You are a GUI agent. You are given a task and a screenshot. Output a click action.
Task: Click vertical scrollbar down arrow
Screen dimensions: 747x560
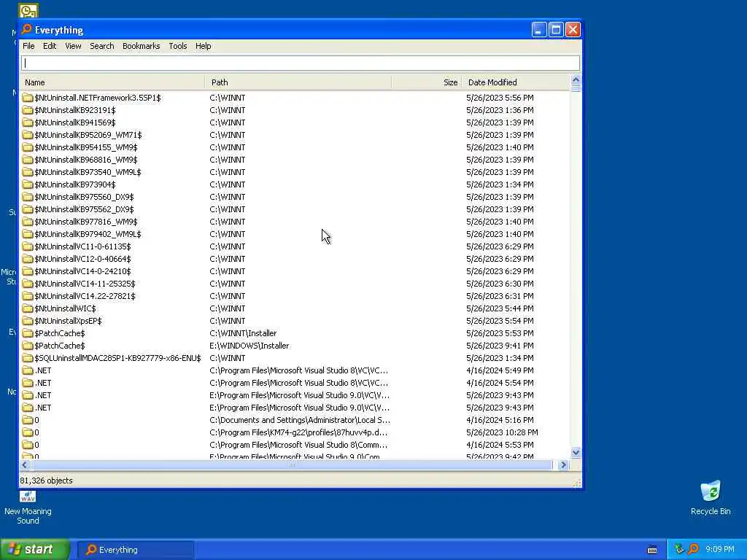pyautogui.click(x=576, y=452)
